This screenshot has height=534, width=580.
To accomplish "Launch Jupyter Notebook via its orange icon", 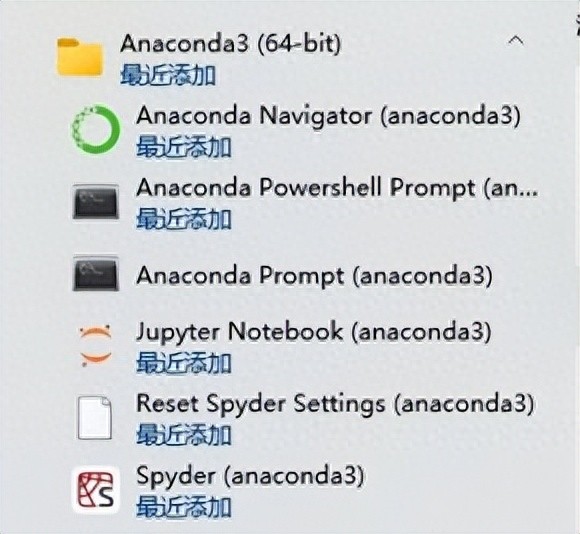I will tap(95, 346).
